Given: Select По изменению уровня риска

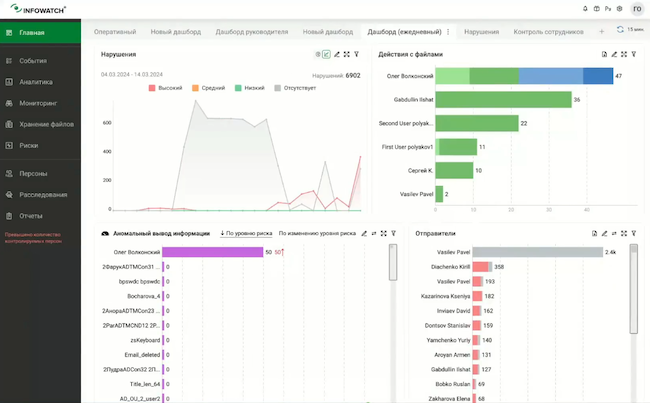Looking at the screenshot, I should pyautogui.click(x=317, y=233).
